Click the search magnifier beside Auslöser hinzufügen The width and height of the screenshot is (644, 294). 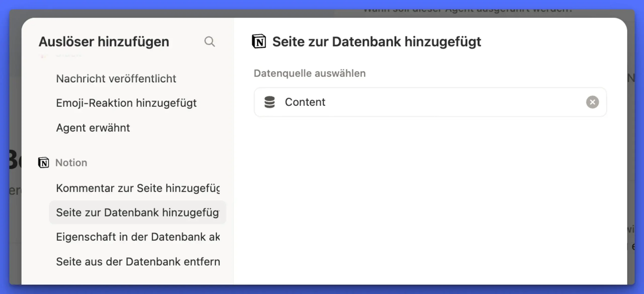point(209,42)
